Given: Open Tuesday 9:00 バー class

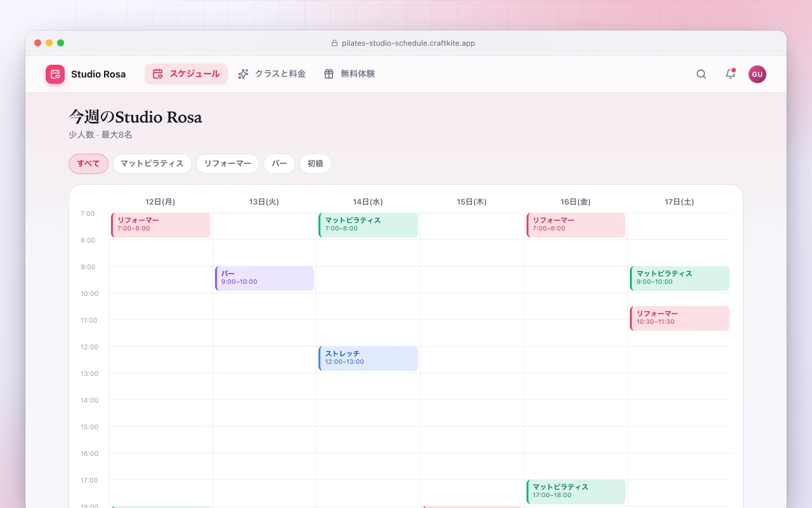Looking at the screenshot, I should pos(265,279).
